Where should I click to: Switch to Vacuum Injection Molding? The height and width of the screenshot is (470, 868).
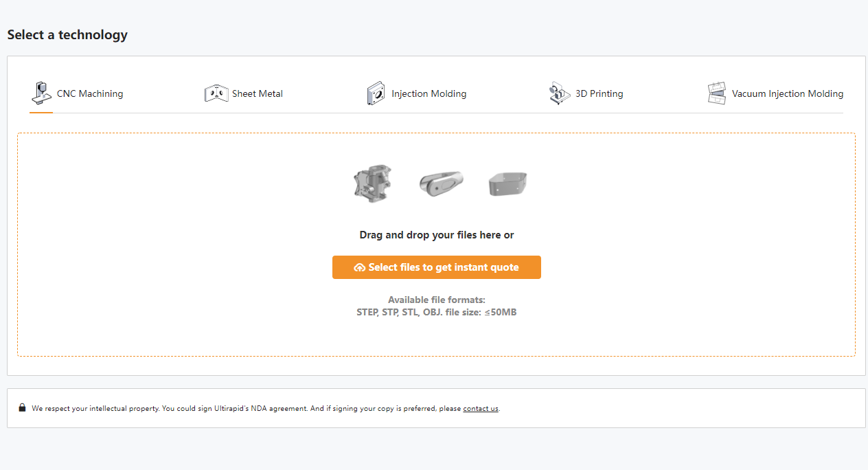(788, 93)
